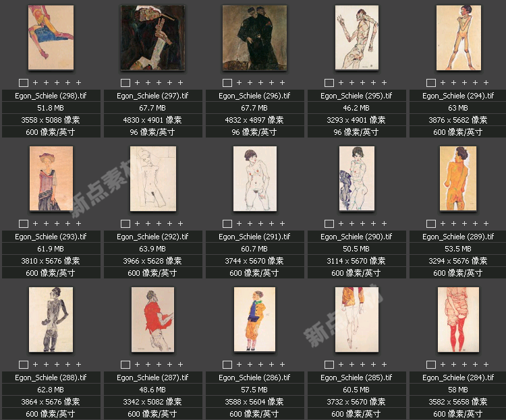Viewport: 506px width, 420px height.
Task: Set second rating mark for Egon_Schiele (285).tif
Action: (x=352, y=364)
